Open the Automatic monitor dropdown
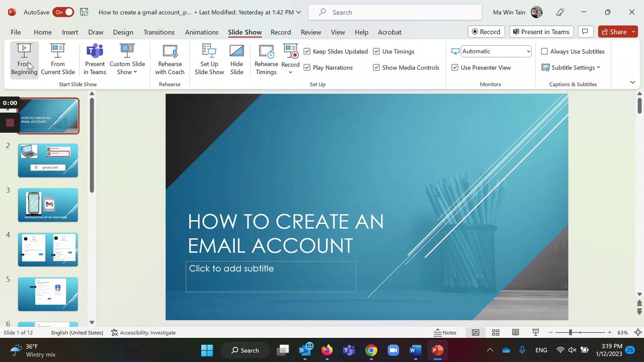Image resolution: width=644 pixels, height=362 pixels. point(528,51)
